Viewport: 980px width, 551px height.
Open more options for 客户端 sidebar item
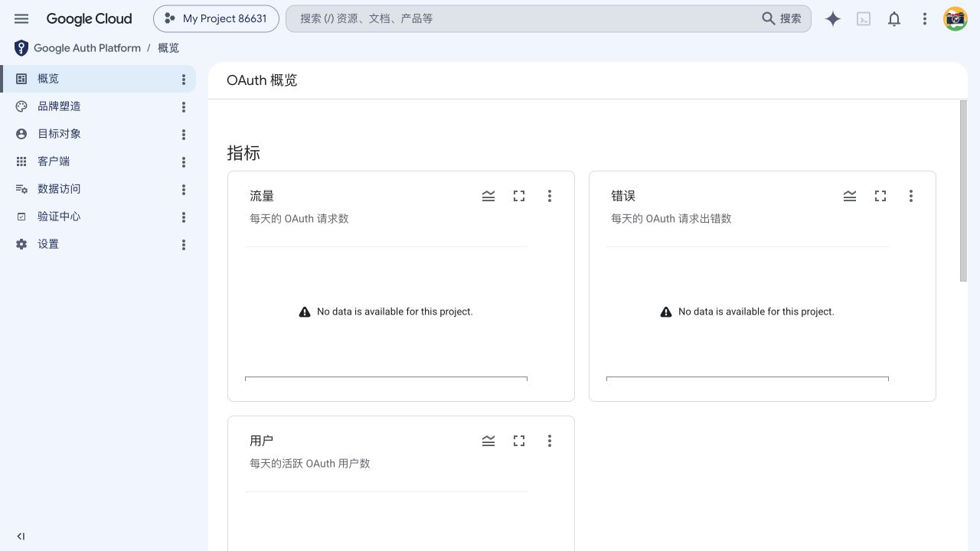point(184,162)
